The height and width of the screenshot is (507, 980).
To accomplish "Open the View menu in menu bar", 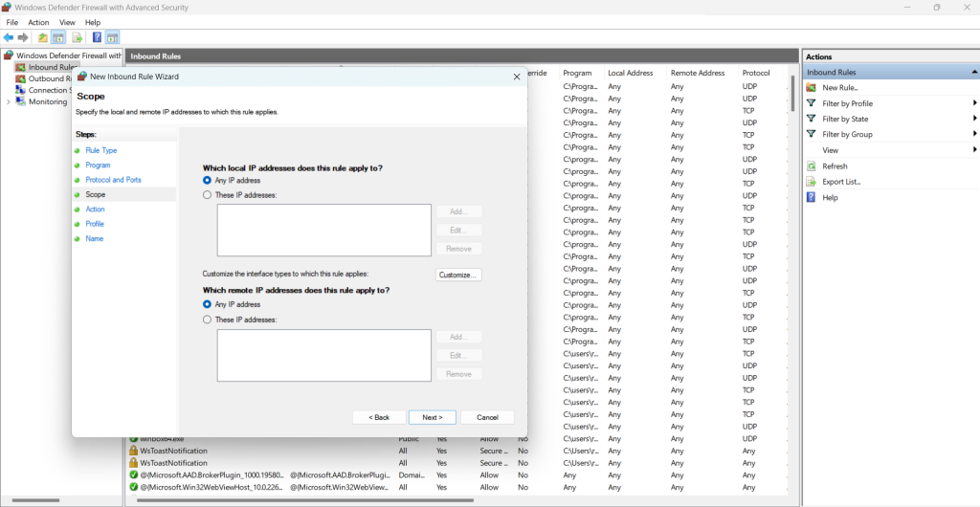I will click(x=67, y=22).
